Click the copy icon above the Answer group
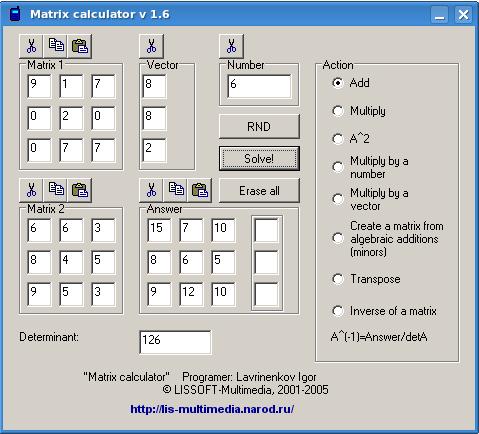The image size is (479, 434). pyautogui.click(x=176, y=190)
